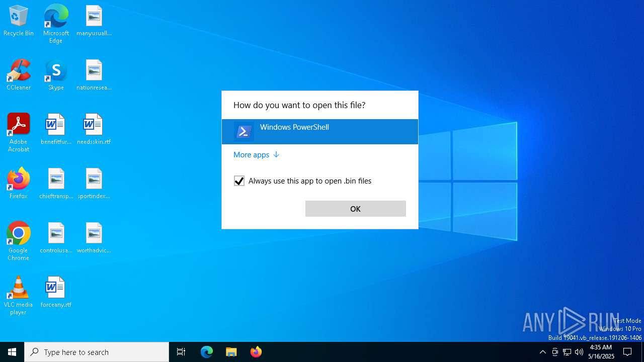This screenshot has width=644, height=362.
Task: Open network status tray icon
Action: [x=567, y=352]
